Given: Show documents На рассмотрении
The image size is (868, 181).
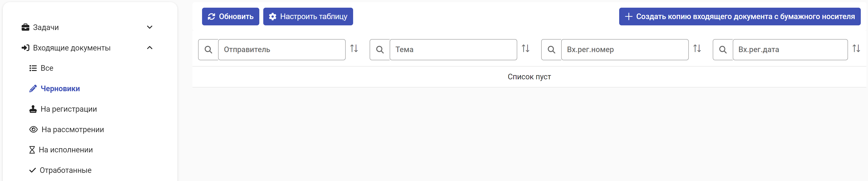Looking at the screenshot, I should 72,129.
